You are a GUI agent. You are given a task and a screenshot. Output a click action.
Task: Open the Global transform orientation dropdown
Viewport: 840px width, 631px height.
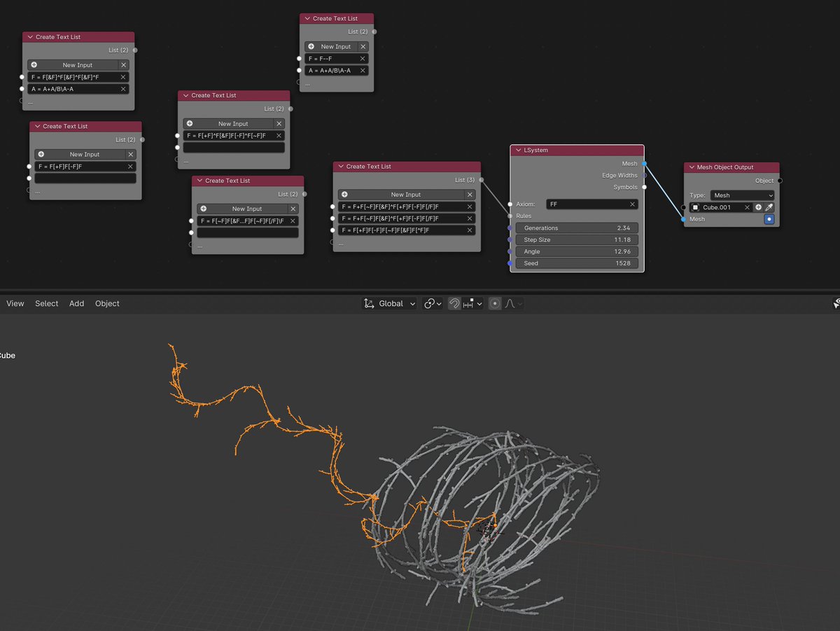point(389,303)
